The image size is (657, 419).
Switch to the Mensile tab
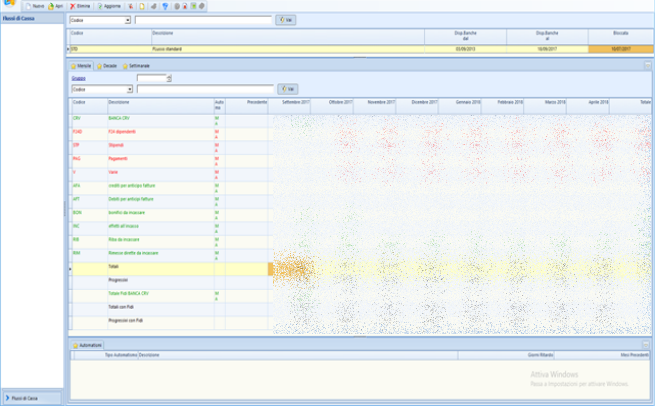point(82,65)
